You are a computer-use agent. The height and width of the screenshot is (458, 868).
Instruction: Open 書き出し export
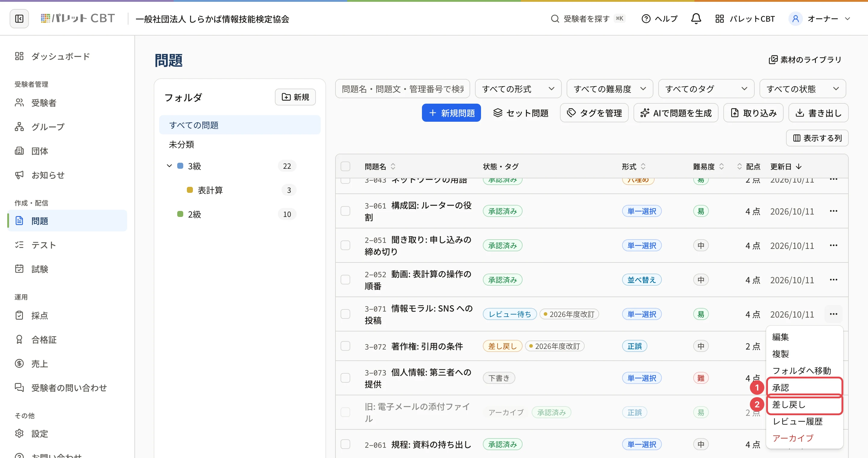tap(819, 113)
